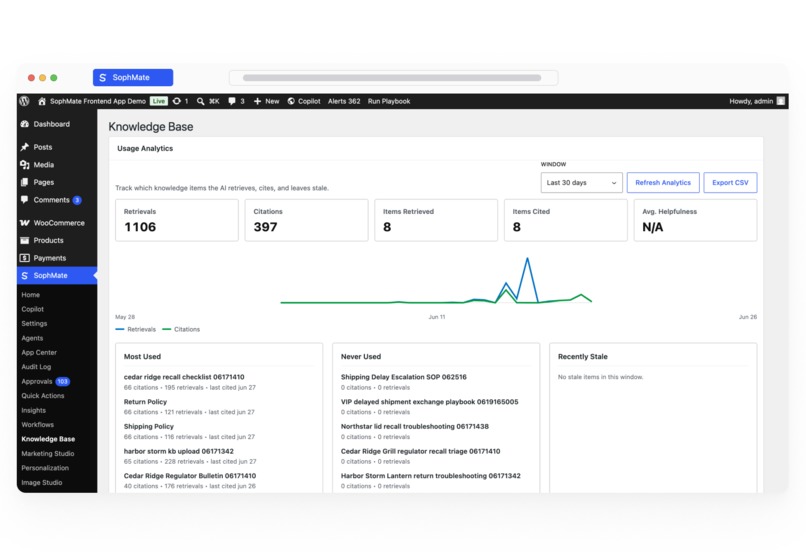Click 'VIP delayed shipment exchange playbook 0619165005'
The height and width of the screenshot is (560, 806).
(x=430, y=402)
